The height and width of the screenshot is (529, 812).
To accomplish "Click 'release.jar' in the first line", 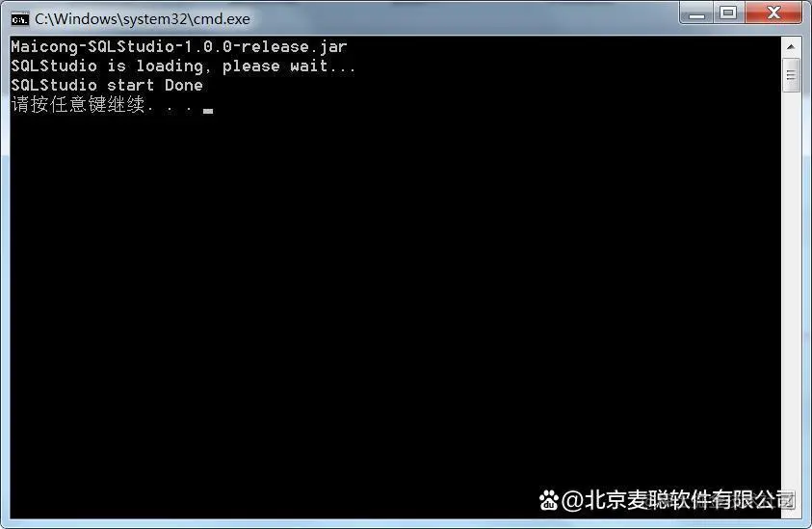I will coord(294,46).
